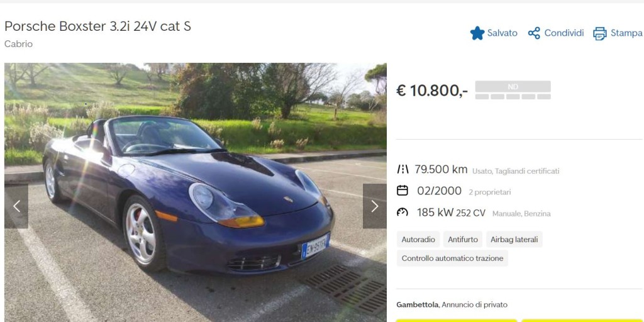Image resolution: width=644 pixels, height=322 pixels.
Task: Select the Airbag laterali feature tag
Action: point(514,240)
